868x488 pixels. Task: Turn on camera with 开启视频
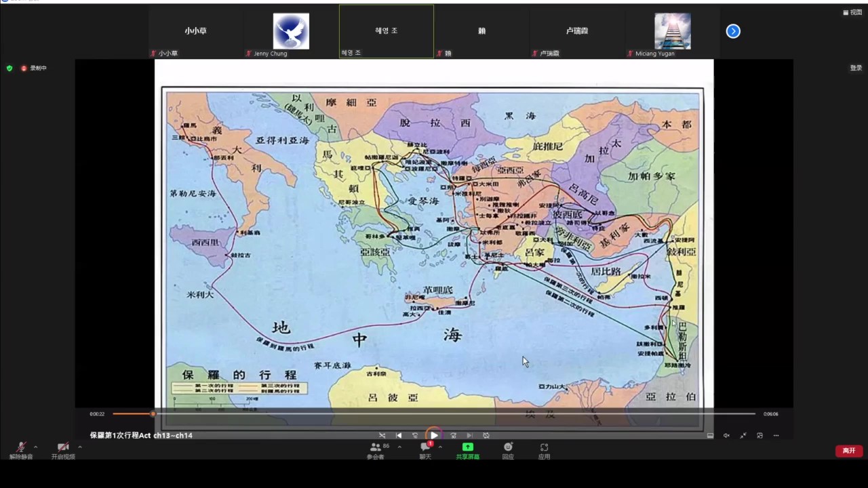point(63,449)
